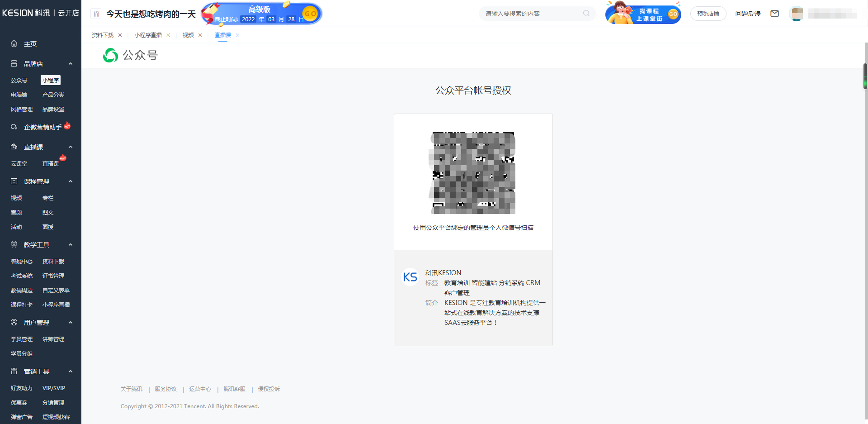Switch to the 资料下载 tab
The height and width of the screenshot is (424, 868).
point(103,35)
